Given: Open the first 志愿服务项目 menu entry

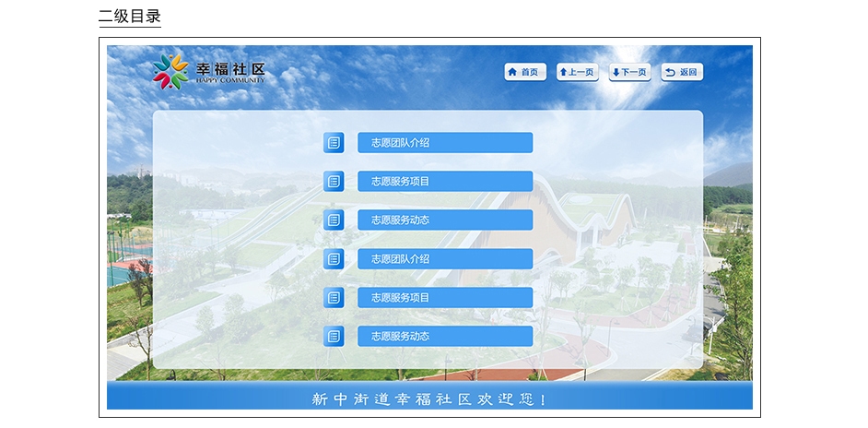Looking at the screenshot, I should click(445, 182).
